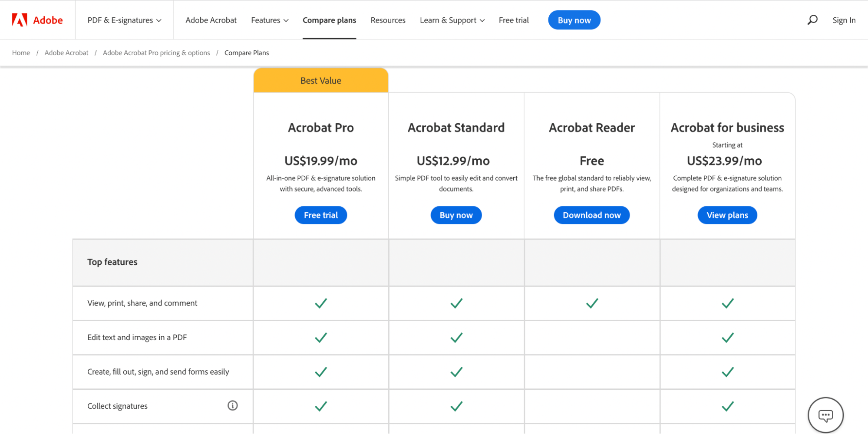This screenshot has height=434, width=868.
Task: Click Sign In link
Action: [x=844, y=20]
